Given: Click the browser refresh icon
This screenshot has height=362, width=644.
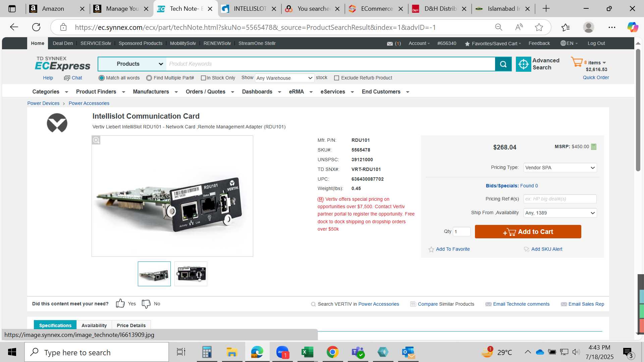Looking at the screenshot, I should pos(36,27).
